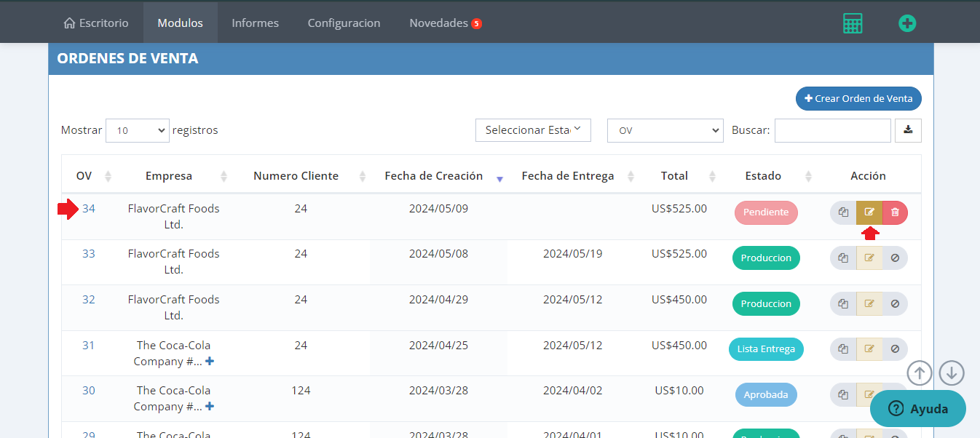Open the Ayuda help button
980x438 pixels.
[x=917, y=409]
